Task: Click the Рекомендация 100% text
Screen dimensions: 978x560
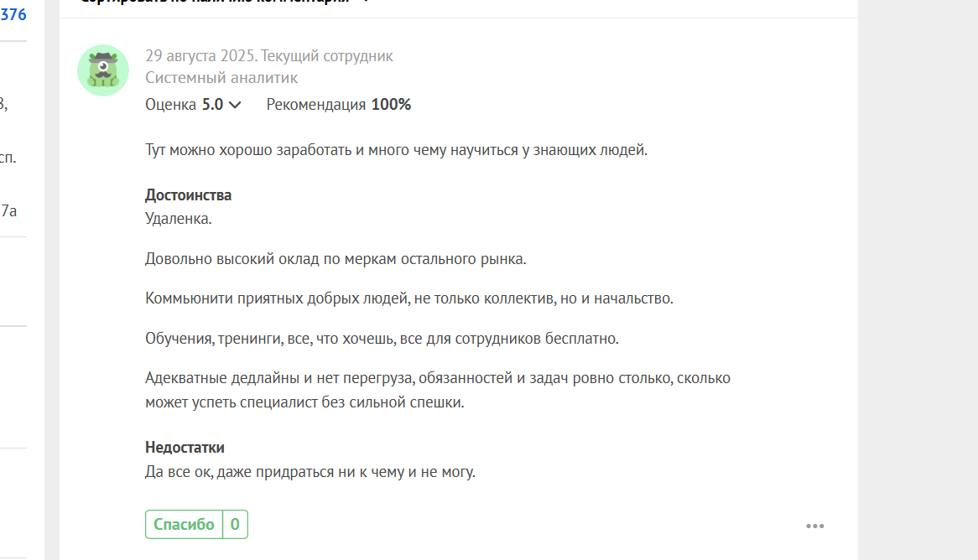Action: point(339,105)
